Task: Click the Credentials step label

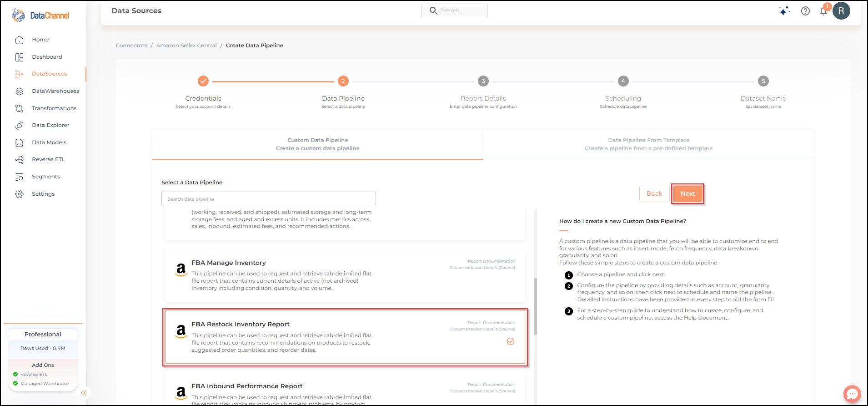Action: [x=203, y=98]
